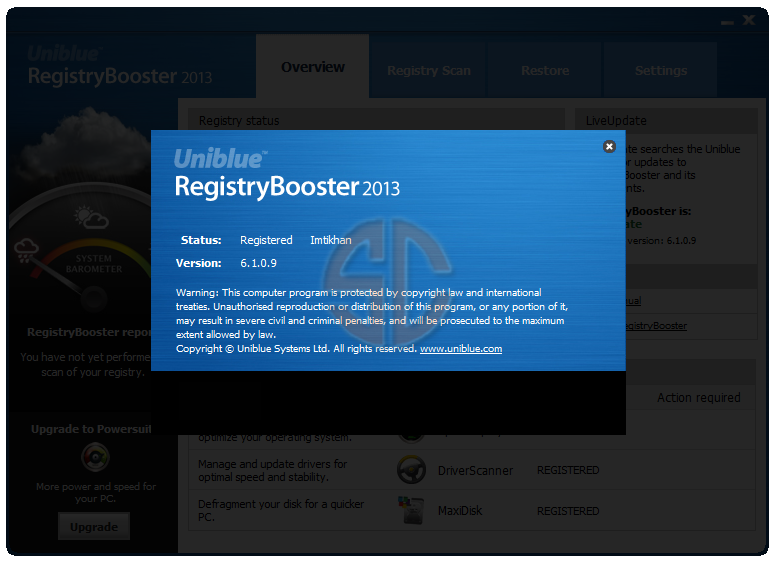Click the Upgrade button for Powersuite

94,526
